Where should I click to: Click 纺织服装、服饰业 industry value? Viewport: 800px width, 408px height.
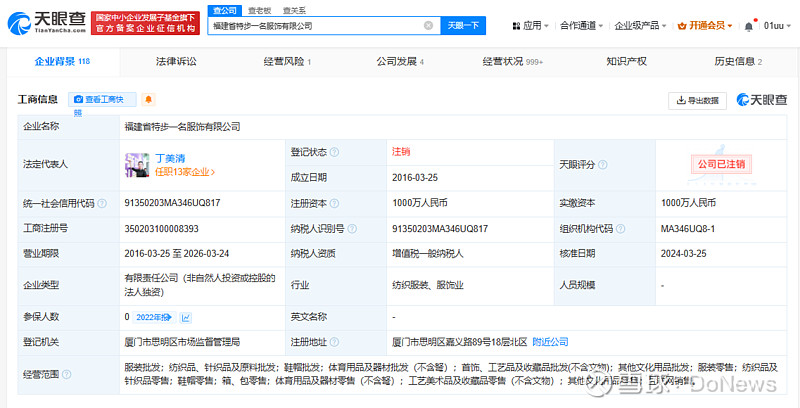(428, 285)
